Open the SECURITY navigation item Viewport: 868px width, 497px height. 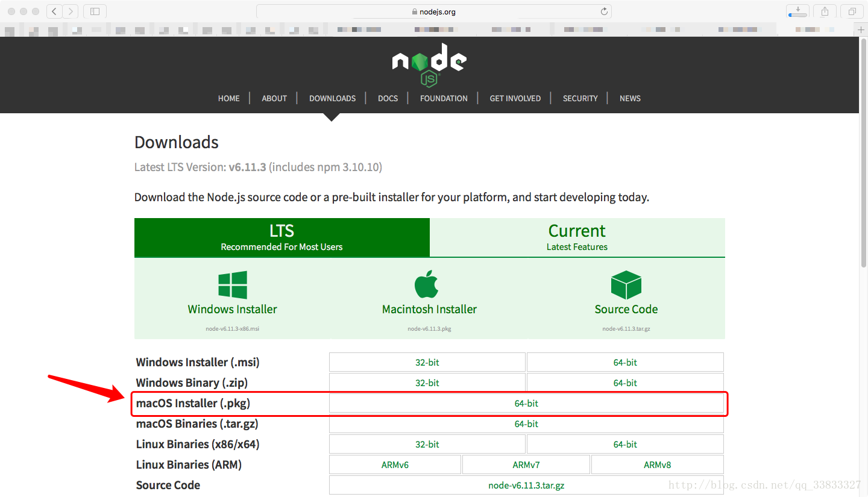pos(580,98)
